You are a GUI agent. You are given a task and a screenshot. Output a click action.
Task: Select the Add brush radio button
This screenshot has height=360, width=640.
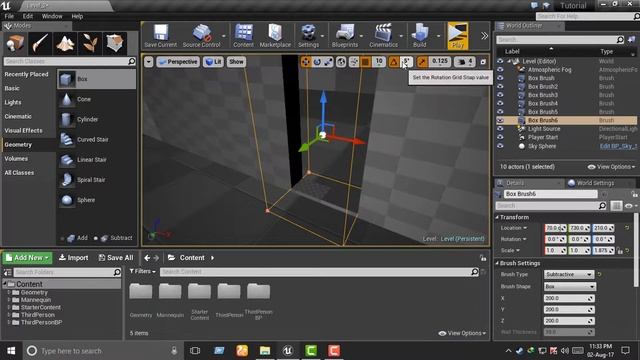point(62,238)
